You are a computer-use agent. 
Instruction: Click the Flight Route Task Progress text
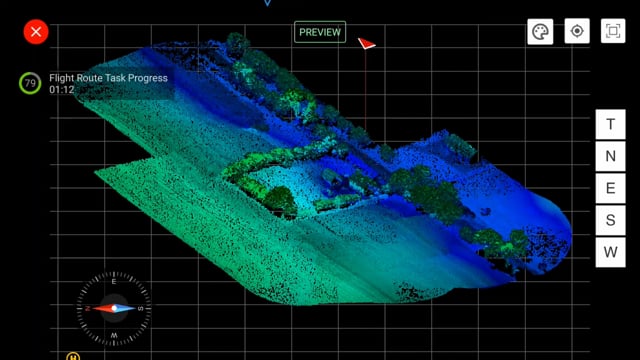click(x=109, y=78)
